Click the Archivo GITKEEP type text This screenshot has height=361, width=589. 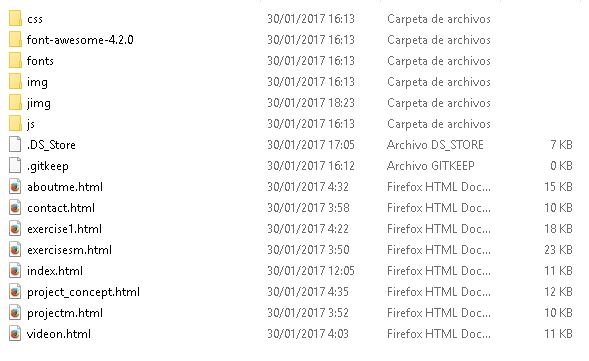click(430, 166)
